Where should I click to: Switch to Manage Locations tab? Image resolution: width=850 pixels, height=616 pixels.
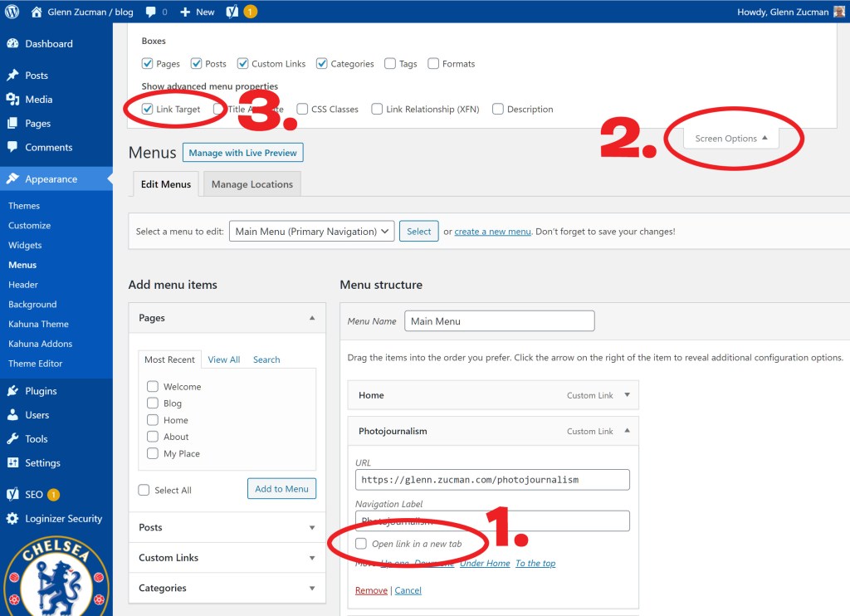252,184
